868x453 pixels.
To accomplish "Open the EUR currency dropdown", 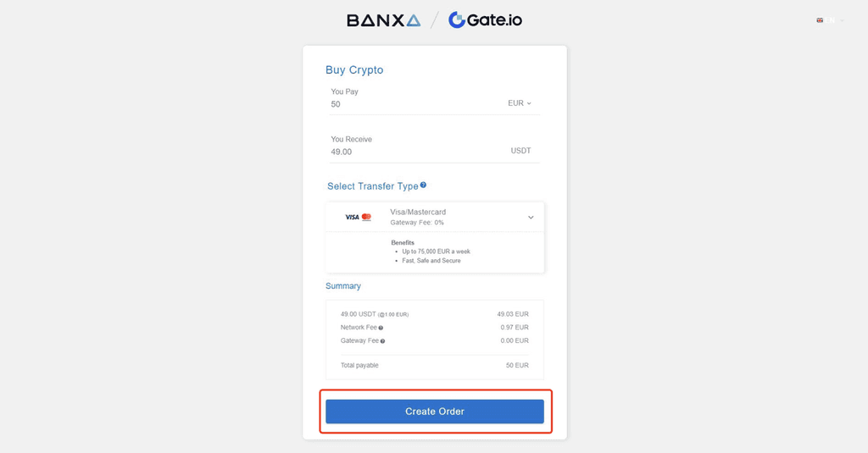I will [520, 103].
